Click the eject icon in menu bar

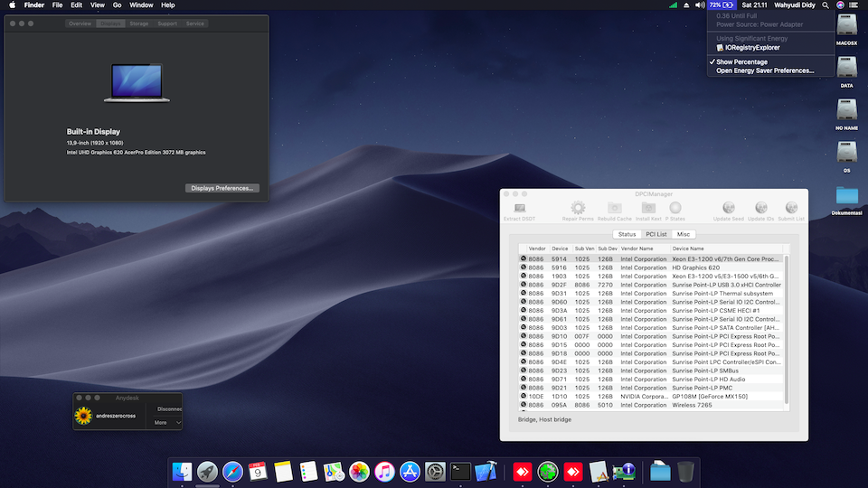point(686,5)
